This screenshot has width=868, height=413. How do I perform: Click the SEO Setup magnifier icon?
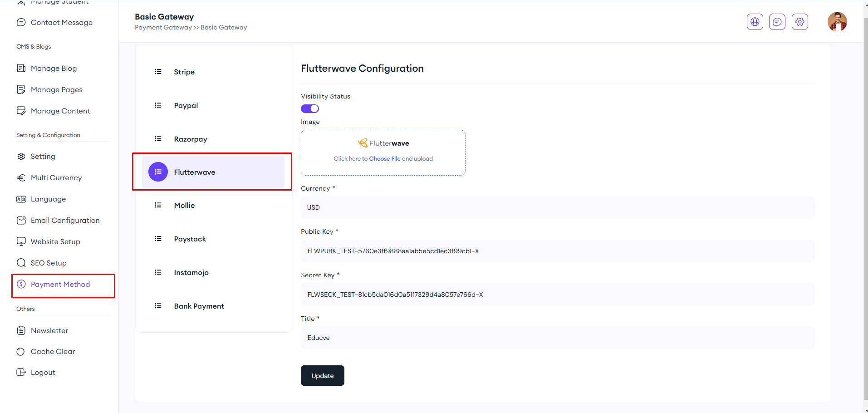tap(21, 263)
